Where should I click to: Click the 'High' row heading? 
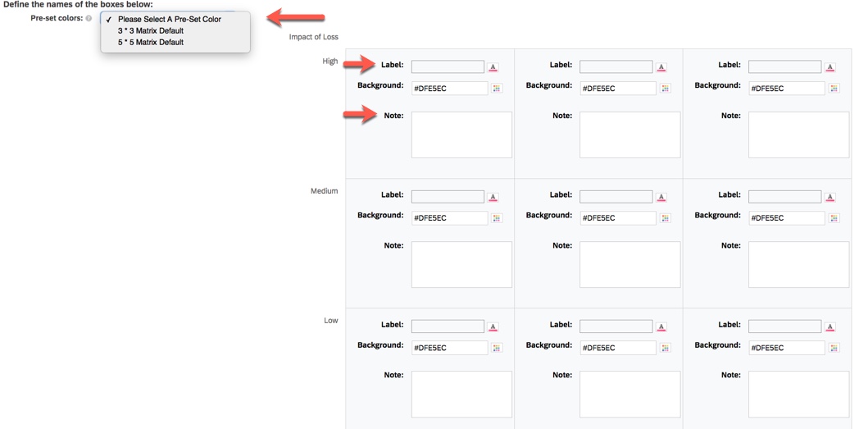(330, 62)
